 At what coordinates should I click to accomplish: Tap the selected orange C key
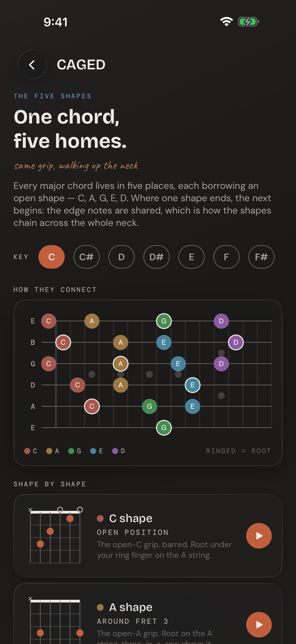point(51,257)
